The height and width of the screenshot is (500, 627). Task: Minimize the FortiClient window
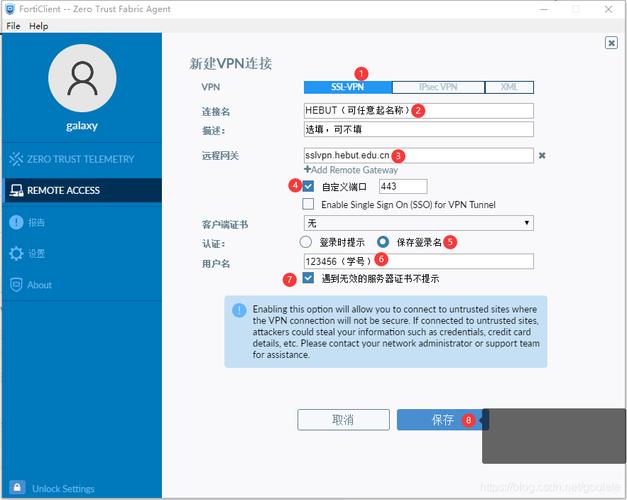pyautogui.click(x=544, y=9)
